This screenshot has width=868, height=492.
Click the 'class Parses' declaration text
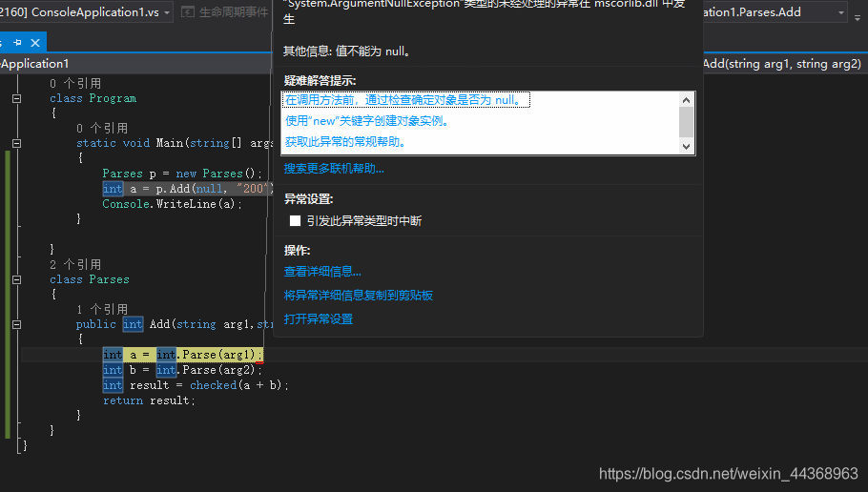pyautogui.click(x=90, y=279)
